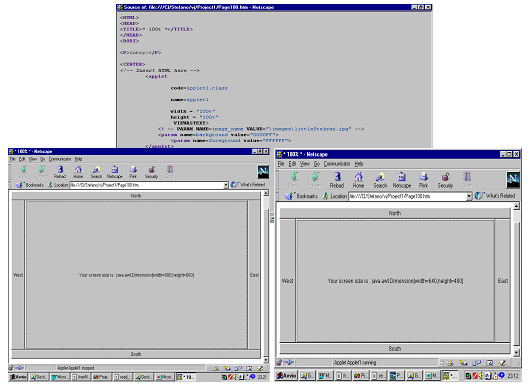The image size is (530, 389).
Task: Click 'Applet Applet1 running' status text
Action: pos(355,363)
